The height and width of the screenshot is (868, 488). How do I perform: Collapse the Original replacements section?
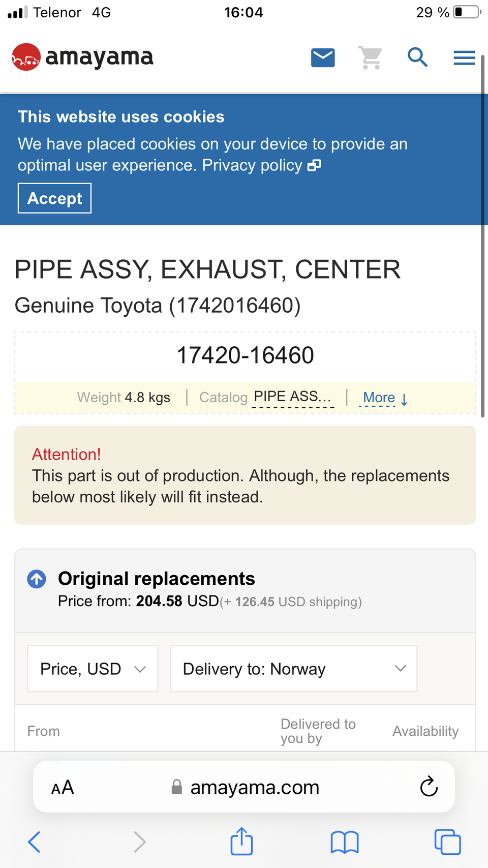[37, 579]
